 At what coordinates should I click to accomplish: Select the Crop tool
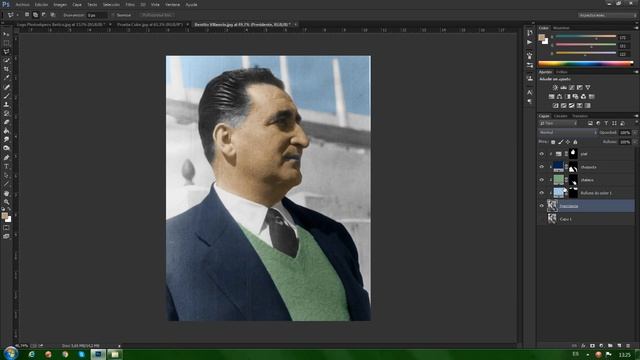[6, 69]
